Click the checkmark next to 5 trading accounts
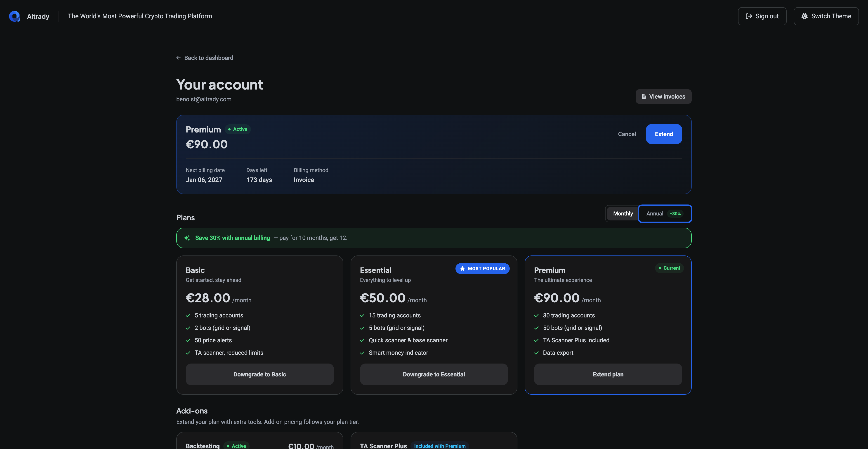868x449 pixels. click(x=188, y=316)
